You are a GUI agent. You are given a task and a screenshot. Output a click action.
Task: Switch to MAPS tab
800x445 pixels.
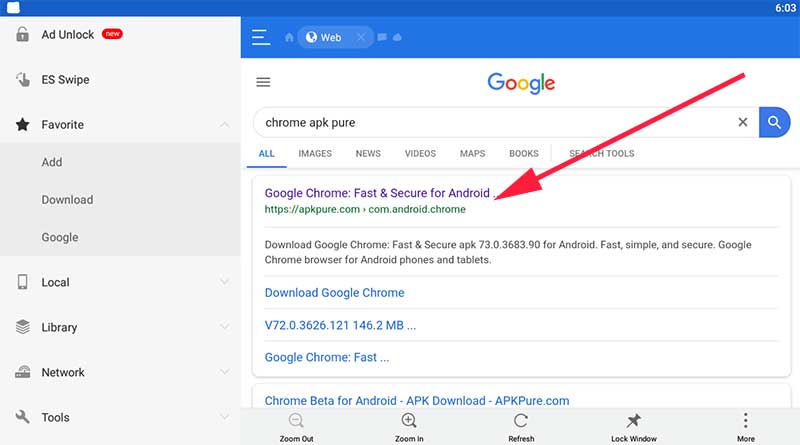pyautogui.click(x=472, y=154)
